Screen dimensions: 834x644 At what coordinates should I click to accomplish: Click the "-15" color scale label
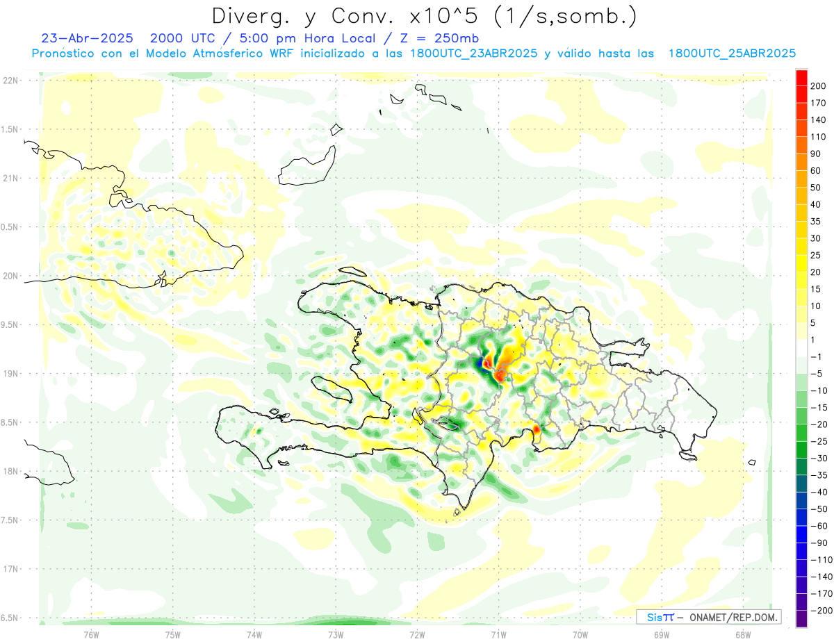tap(818, 408)
